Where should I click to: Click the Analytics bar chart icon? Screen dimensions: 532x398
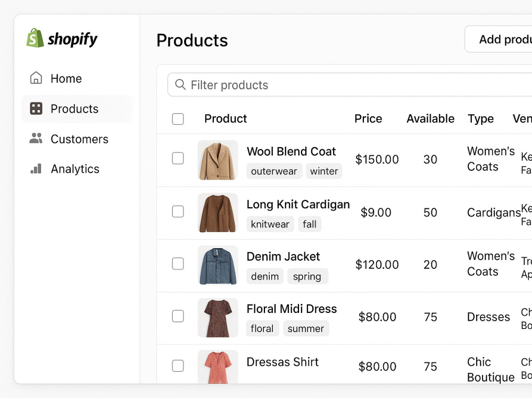click(x=36, y=168)
